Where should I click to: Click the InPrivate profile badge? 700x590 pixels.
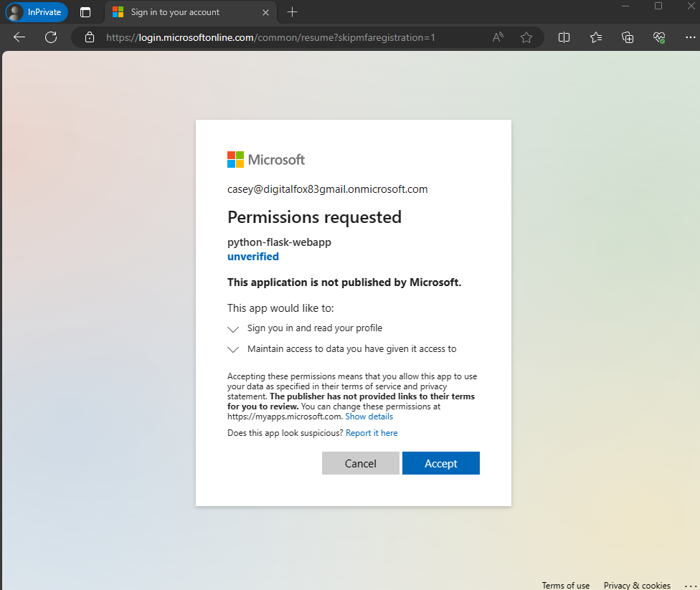click(x=36, y=12)
